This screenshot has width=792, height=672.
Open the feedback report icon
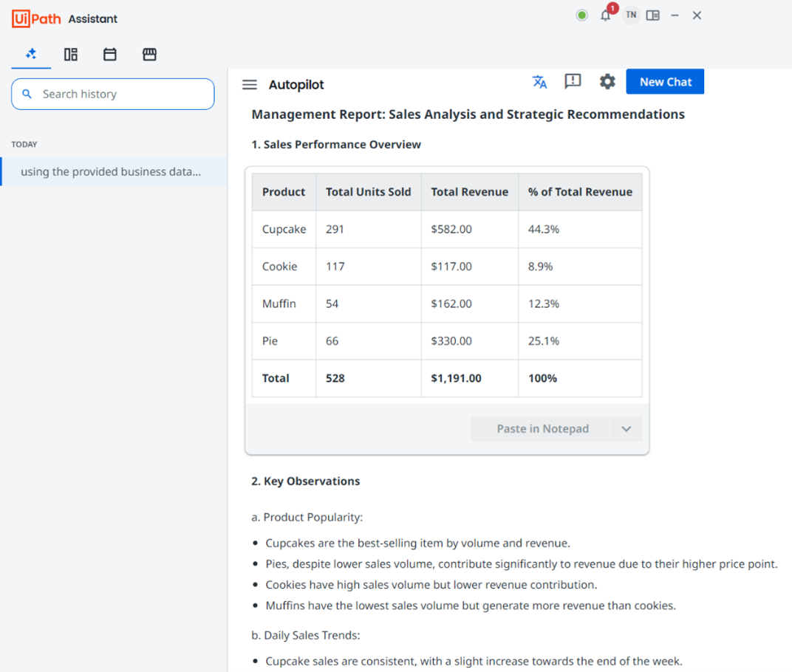pyautogui.click(x=573, y=81)
